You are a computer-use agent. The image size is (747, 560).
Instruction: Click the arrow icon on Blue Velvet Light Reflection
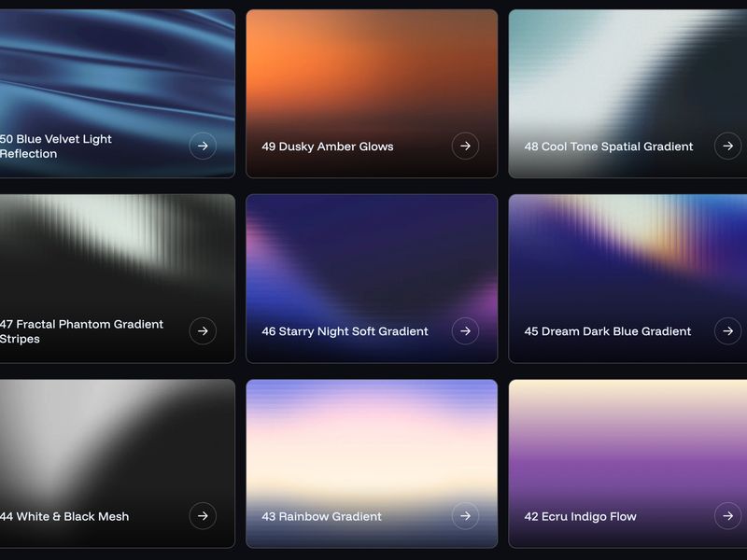[x=204, y=147]
